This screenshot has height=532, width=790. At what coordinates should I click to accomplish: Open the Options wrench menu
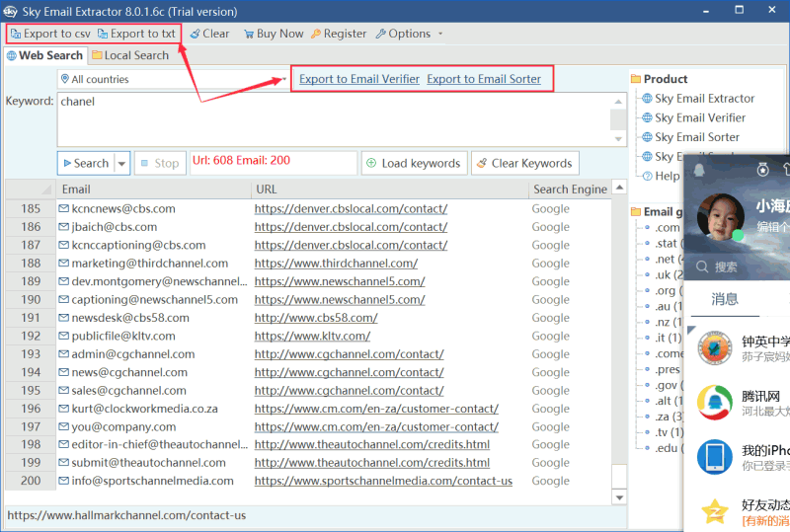click(381, 34)
